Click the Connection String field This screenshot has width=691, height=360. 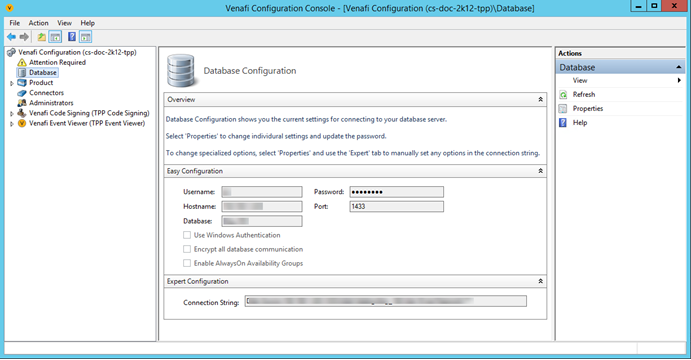coord(386,301)
